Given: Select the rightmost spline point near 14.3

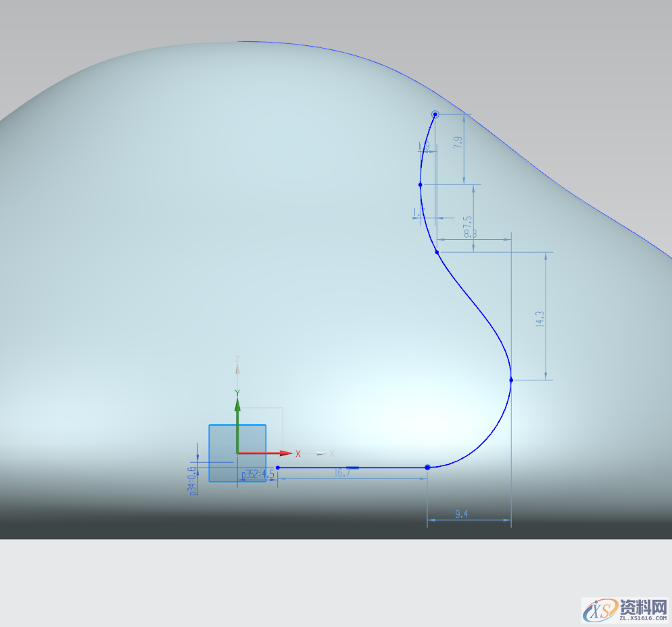Looking at the screenshot, I should pos(511,380).
